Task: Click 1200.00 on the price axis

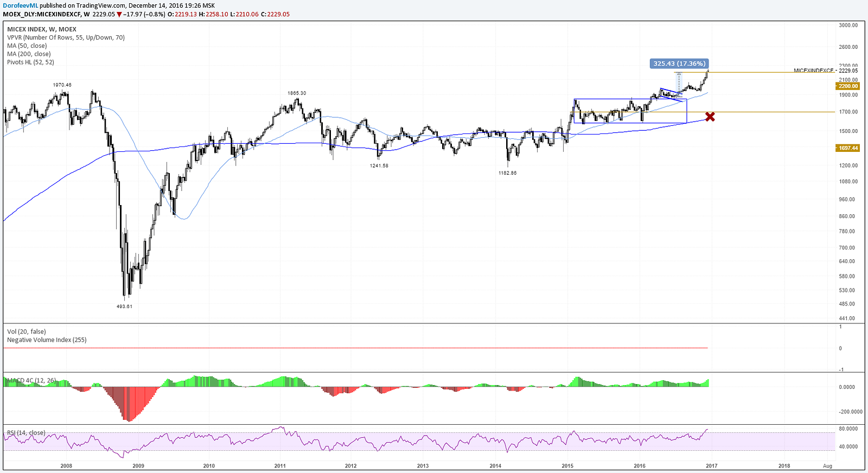Action: pos(848,165)
